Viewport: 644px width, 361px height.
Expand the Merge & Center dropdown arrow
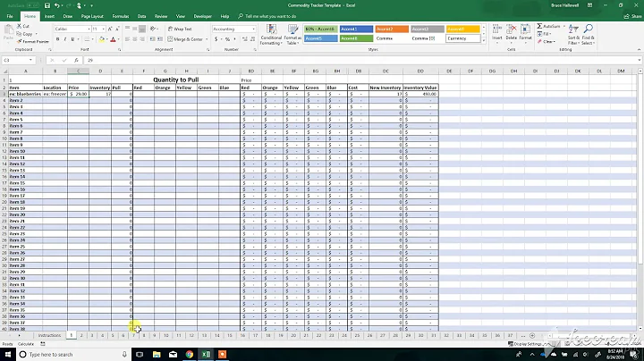pos(207,39)
